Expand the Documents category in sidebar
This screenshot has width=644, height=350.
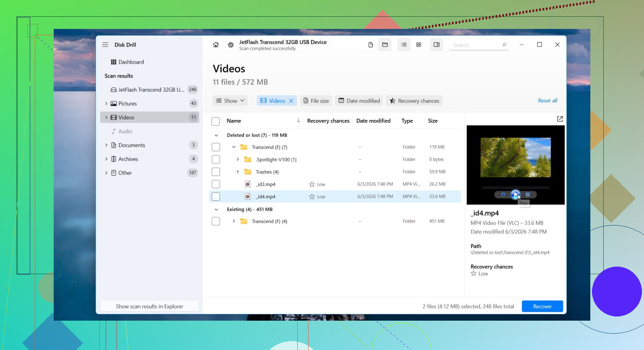click(106, 145)
